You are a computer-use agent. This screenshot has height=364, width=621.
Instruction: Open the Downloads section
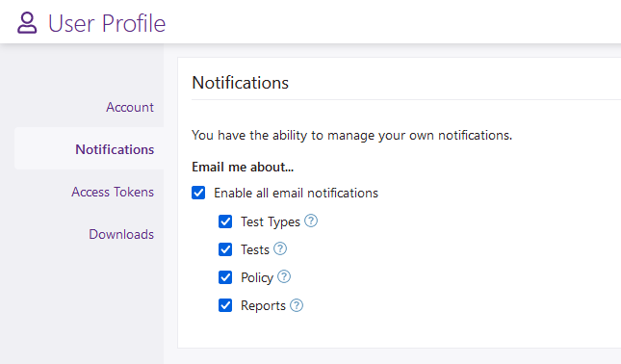pyautogui.click(x=121, y=234)
